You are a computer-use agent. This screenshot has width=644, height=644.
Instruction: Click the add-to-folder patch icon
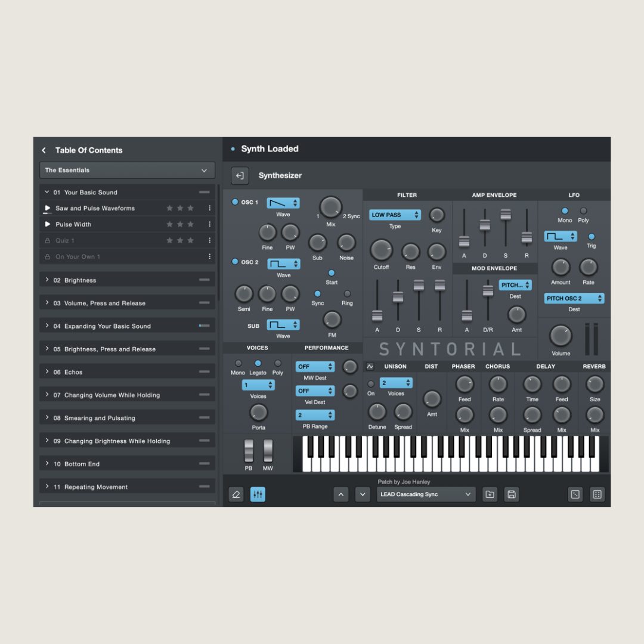click(490, 494)
